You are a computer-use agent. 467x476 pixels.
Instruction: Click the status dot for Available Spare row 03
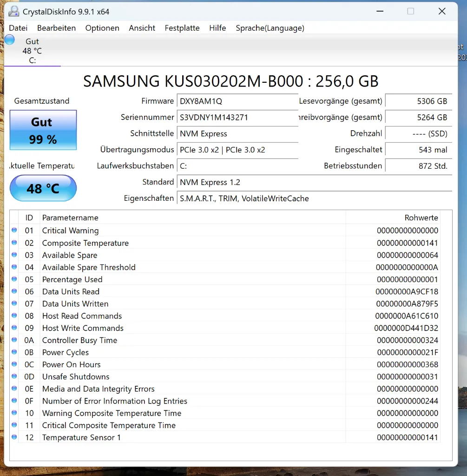[14, 255]
